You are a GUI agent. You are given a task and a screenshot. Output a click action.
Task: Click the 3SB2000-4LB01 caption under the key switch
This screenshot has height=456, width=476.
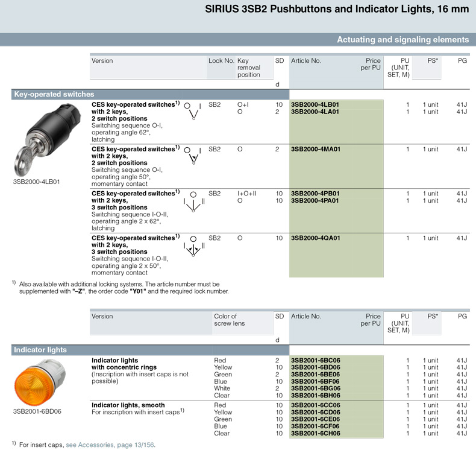coord(36,181)
